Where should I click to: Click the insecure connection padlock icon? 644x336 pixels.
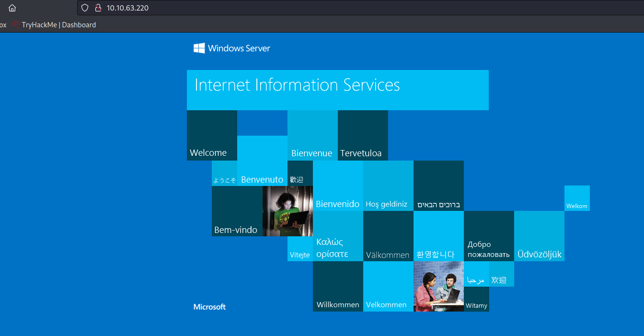pos(98,8)
